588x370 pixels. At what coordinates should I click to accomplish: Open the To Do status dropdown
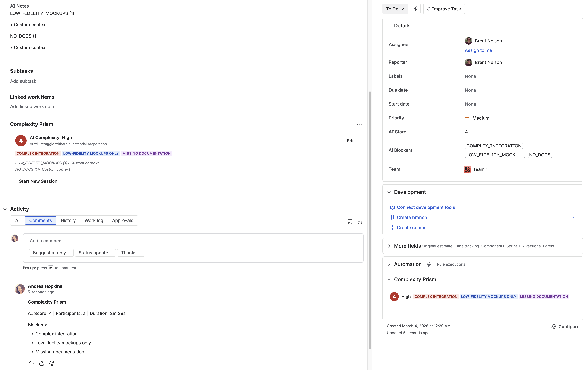395,9
